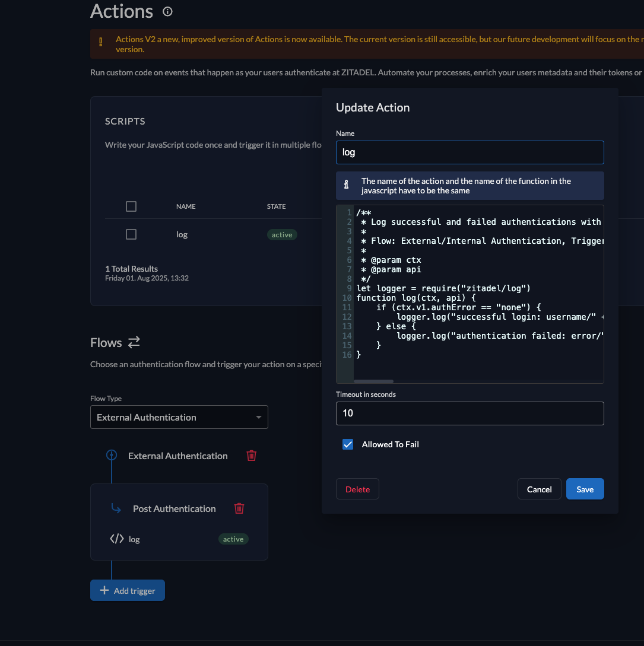
Task: Click the log action under Post Authentication
Action: (x=134, y=539)
